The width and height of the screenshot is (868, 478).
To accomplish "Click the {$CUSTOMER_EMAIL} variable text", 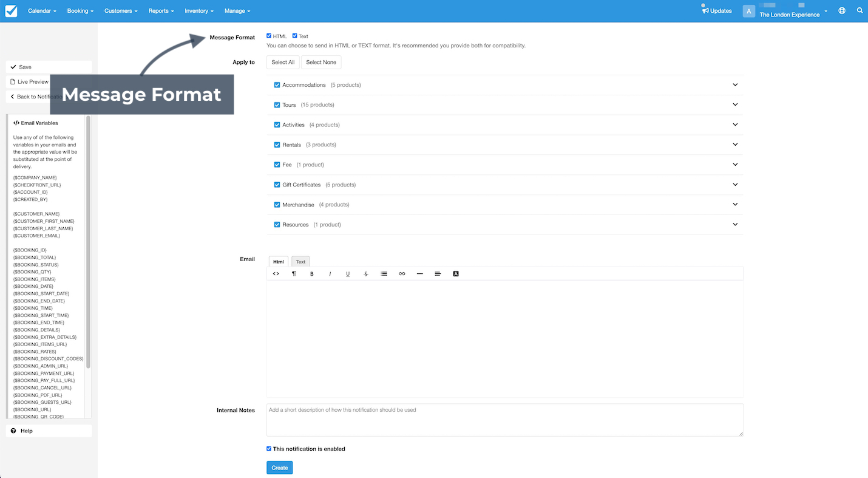I will coord(36,236).
